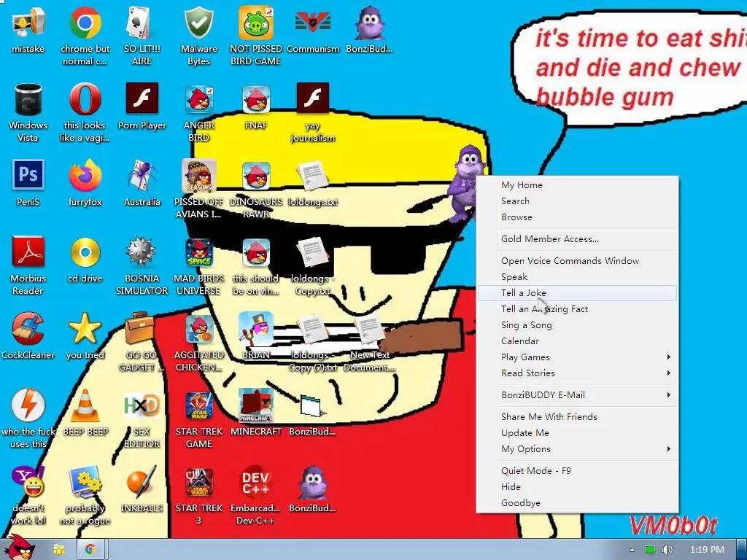Open the DINOSAURS RAWR icon
The height and width of the screenshot is (560, 747).
tap(256, 175)
